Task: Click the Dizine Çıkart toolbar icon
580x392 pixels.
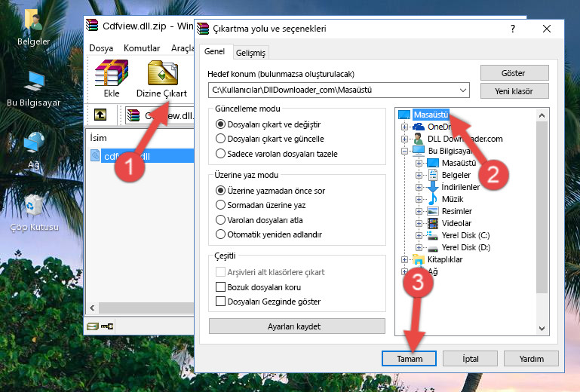Action: click(x=162, y=78)
